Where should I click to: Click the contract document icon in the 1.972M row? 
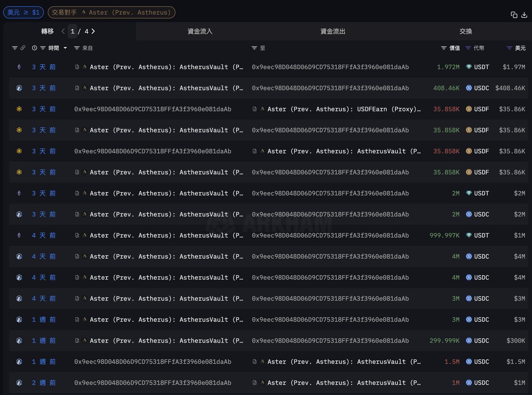pyautogui.click(x=77, y=67)
